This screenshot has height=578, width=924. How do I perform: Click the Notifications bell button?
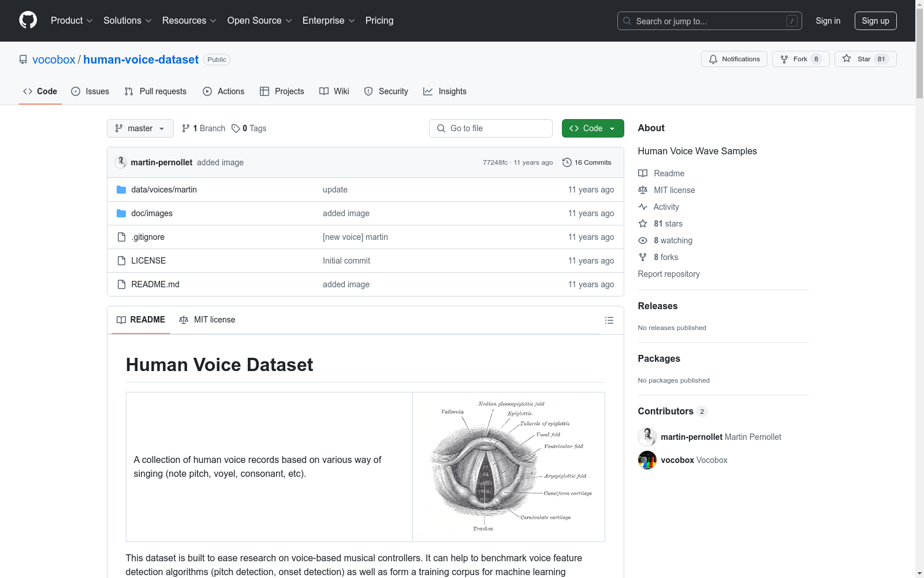click(734, 59)
